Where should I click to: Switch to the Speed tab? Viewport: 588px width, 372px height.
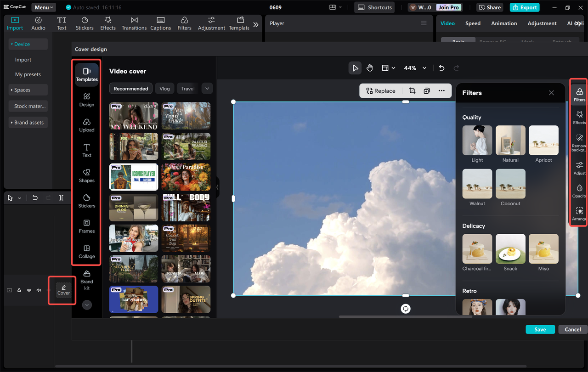[x=473, y=23]
